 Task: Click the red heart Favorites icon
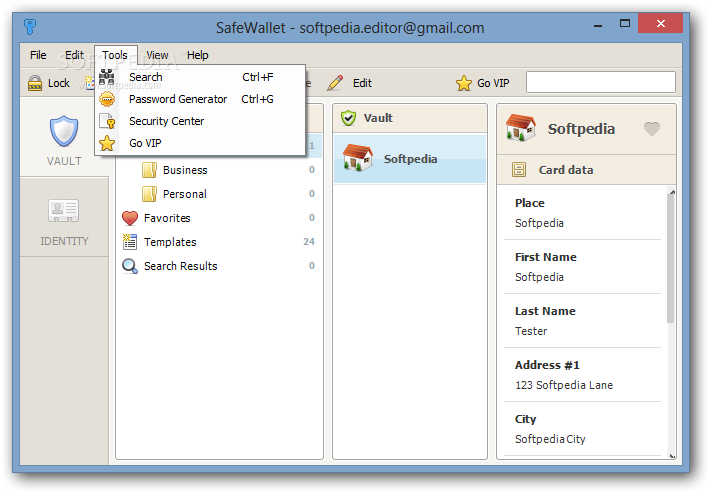click(x=130, y=218)
